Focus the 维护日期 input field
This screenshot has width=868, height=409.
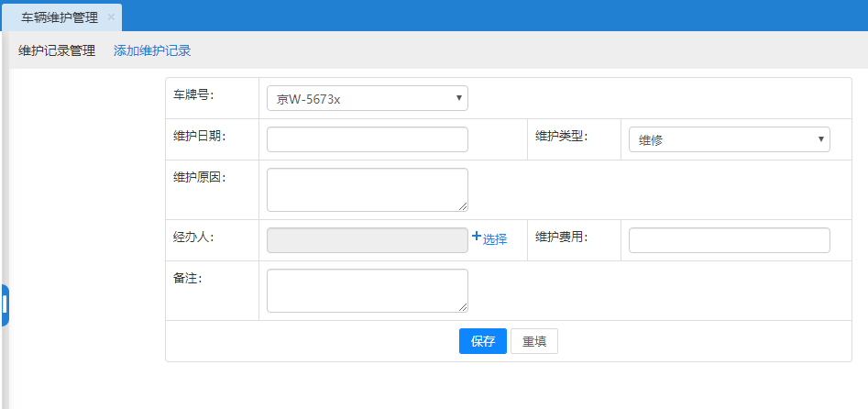(367, 139)
